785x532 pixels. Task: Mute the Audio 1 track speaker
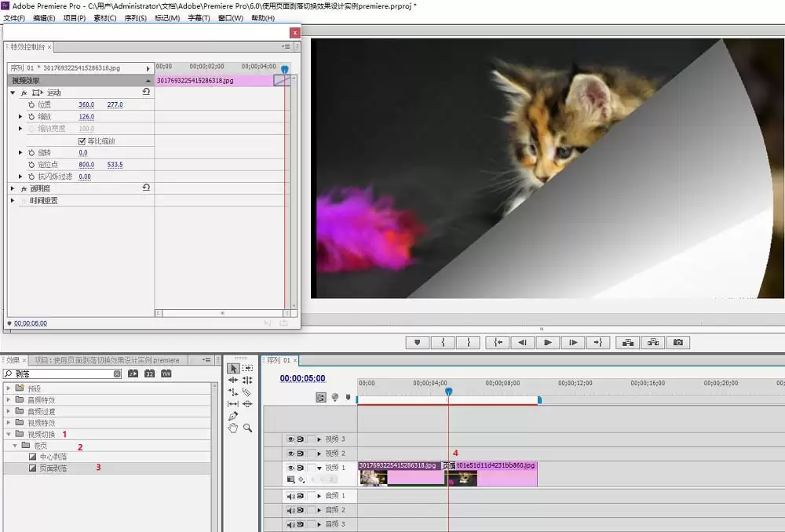(x=290, y=496)
